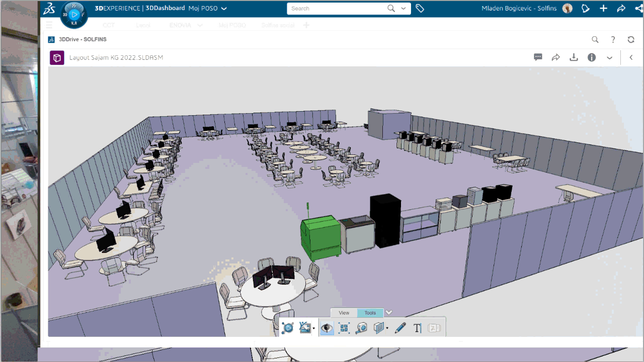Viewport: 644px width, 362px height.
Task: Show model information with the info icon
Action: (x=592, y=57)
